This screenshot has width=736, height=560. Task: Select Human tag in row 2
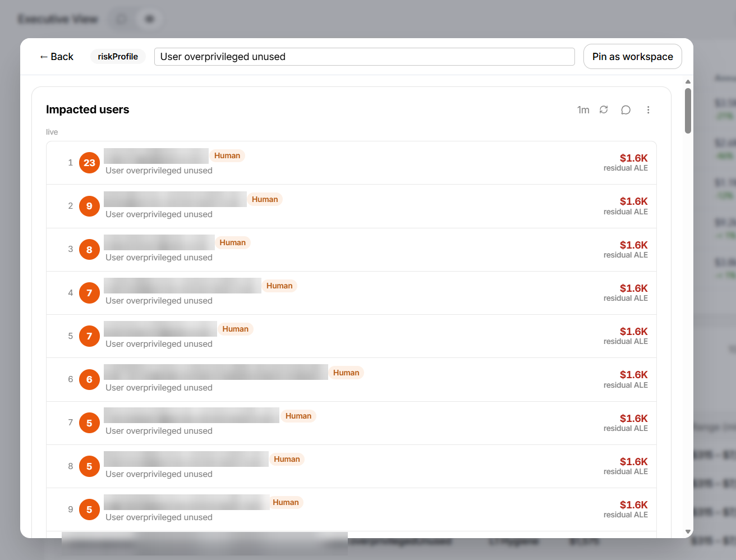pyautogui.click(x=265, y=199)
